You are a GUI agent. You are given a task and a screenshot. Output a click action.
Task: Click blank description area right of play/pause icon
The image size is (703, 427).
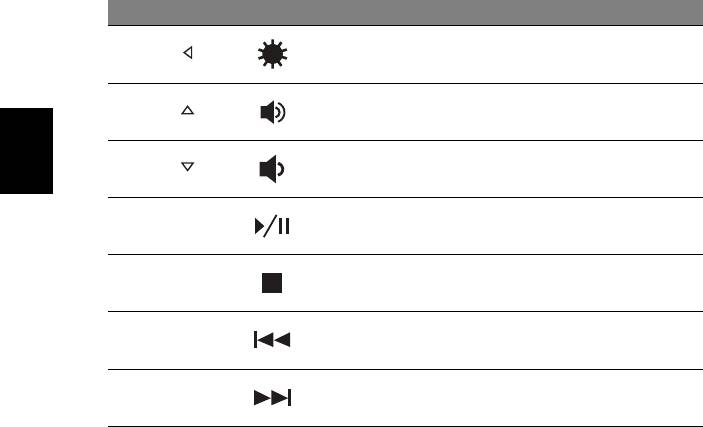(x=500, y=227)
